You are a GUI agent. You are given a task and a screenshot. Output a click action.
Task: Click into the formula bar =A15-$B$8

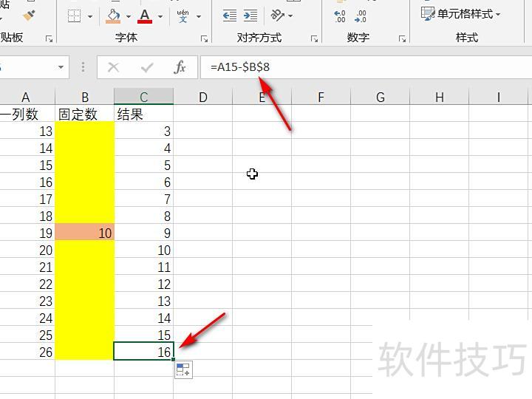tap(366, 67)
